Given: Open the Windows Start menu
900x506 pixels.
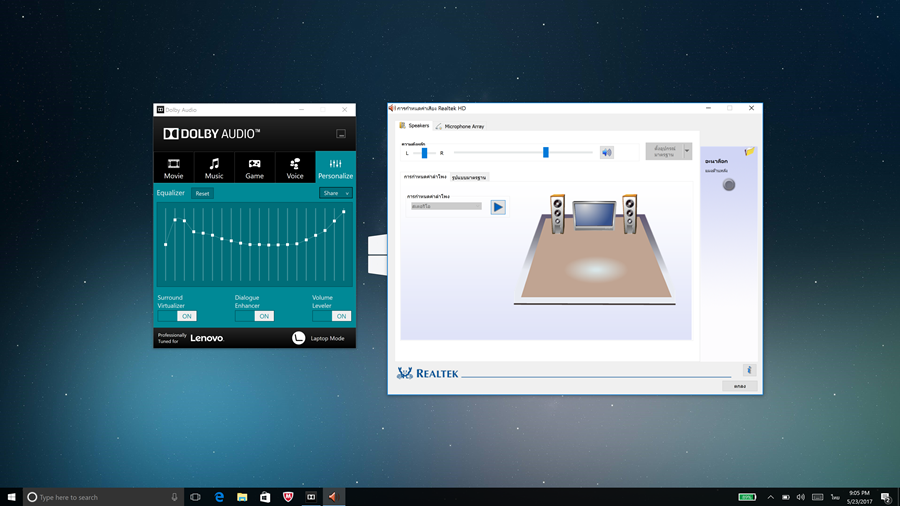Looking at the screenshot, I should click(11, 497).
